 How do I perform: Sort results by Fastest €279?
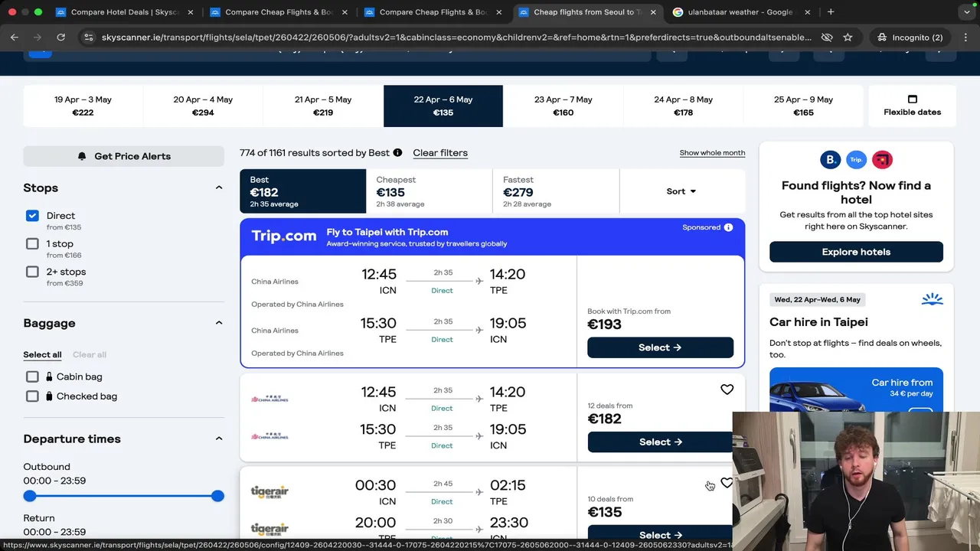pyautogui.click(x=556, y=191)
